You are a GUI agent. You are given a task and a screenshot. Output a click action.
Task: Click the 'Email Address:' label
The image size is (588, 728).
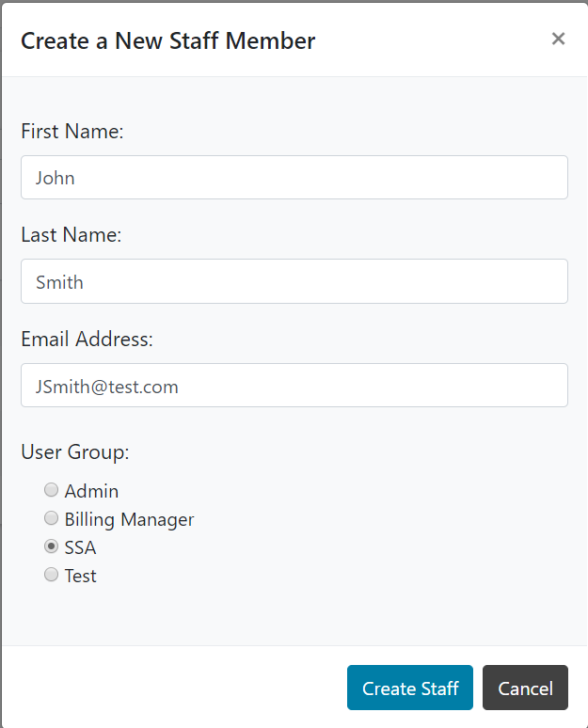(87, 340)
